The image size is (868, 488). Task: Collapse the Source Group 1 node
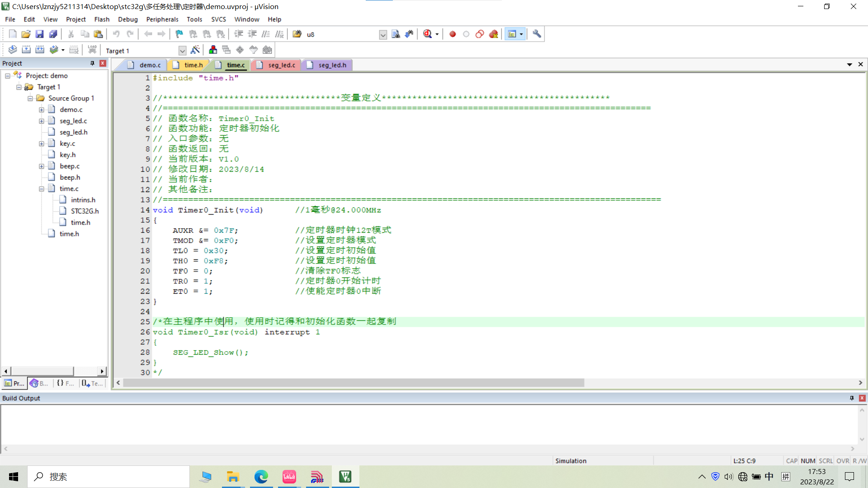tap(30, 99)
